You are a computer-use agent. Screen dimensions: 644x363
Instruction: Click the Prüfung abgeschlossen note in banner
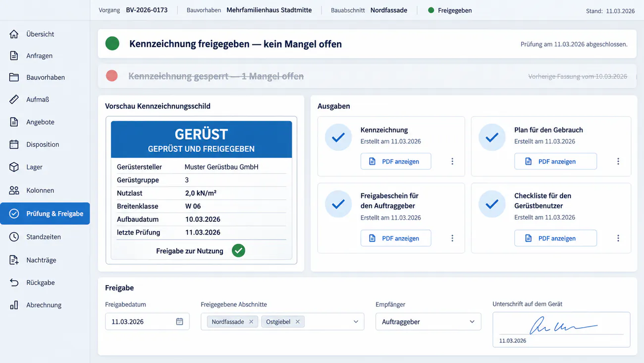coord(574,44)
